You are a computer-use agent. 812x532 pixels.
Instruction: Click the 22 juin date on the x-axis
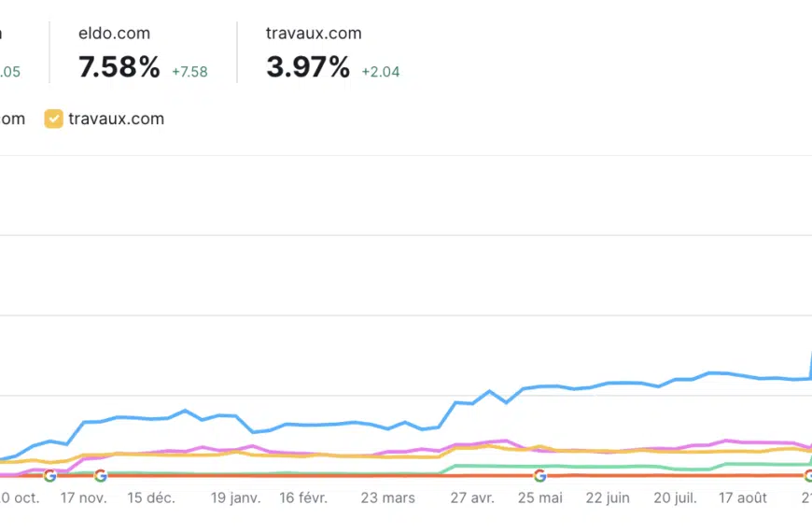tap(606, 497)
